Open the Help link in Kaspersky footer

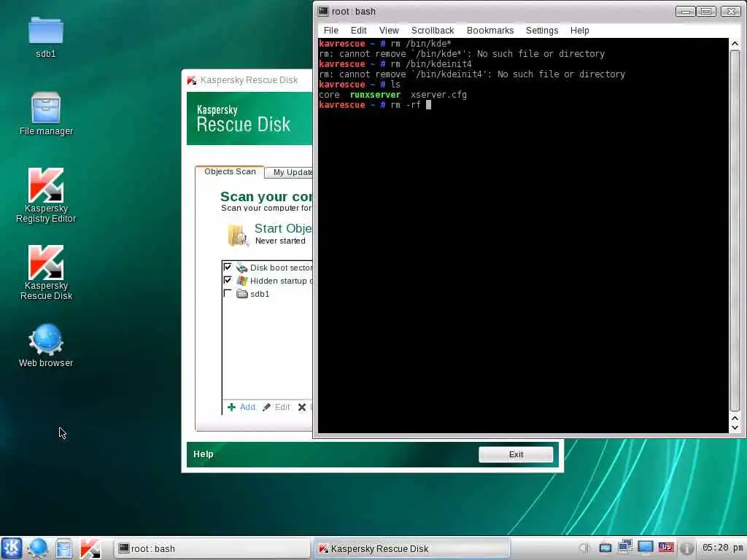(x=203, y=454)
